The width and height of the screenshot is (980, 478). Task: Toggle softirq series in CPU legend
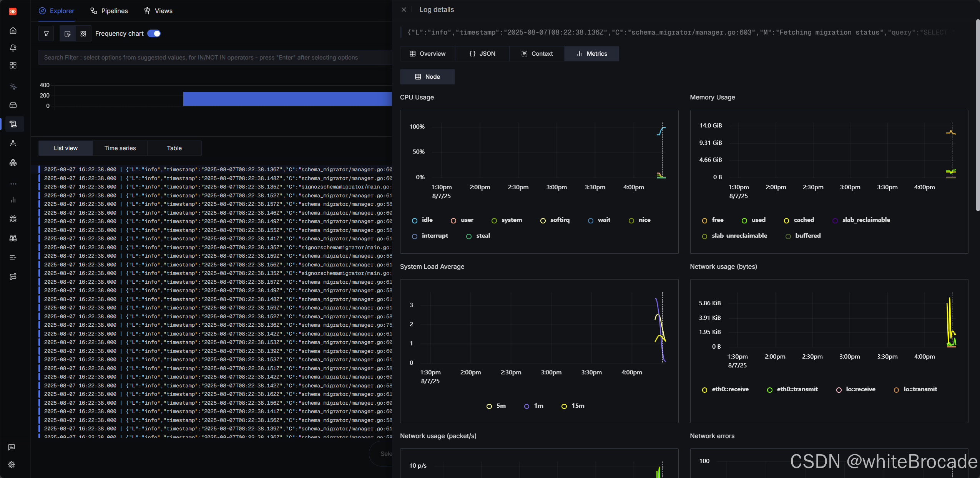coord(555,220)
